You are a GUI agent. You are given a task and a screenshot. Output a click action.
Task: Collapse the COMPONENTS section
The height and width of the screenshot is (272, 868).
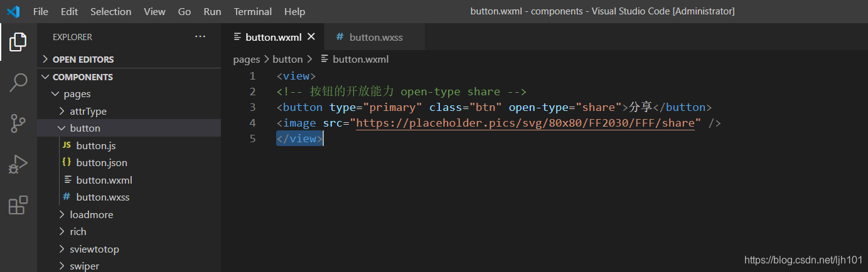pyautogui.click(x=45, y=77)
